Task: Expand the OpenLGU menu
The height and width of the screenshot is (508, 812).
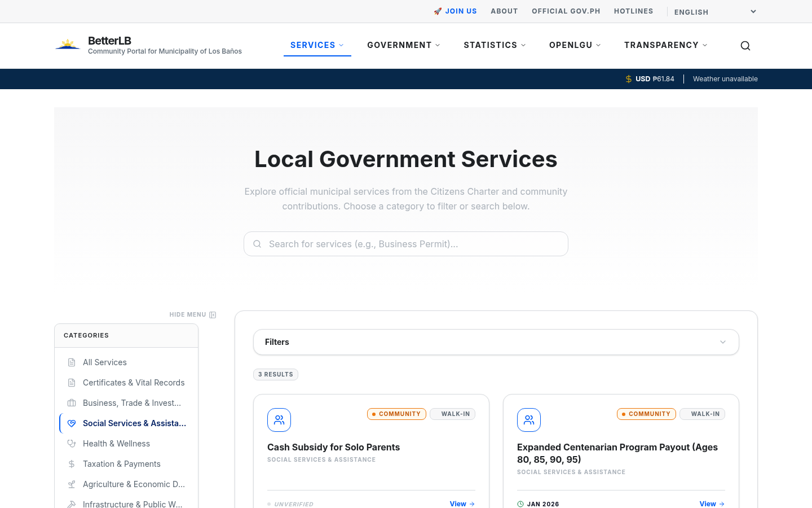Action: click(x=575, y=45)
